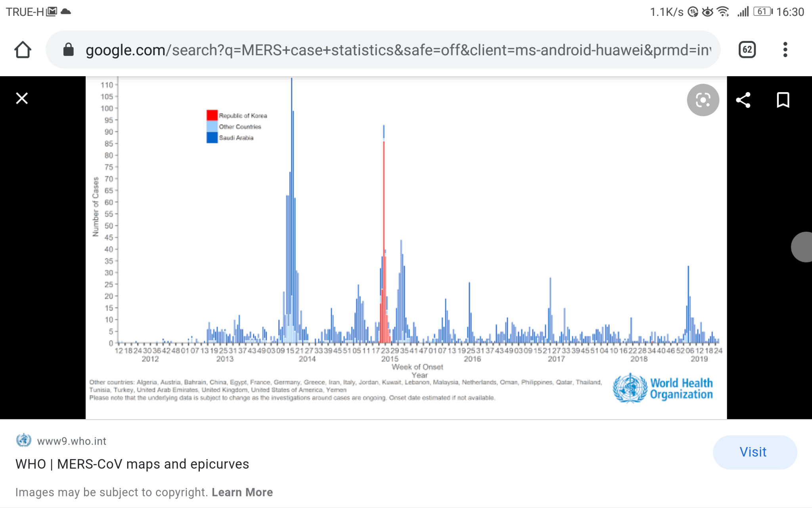Viewport: 812px width, 508px height.
Task: Tap the WHO favicon beside source URL
Action: point(24,440)
